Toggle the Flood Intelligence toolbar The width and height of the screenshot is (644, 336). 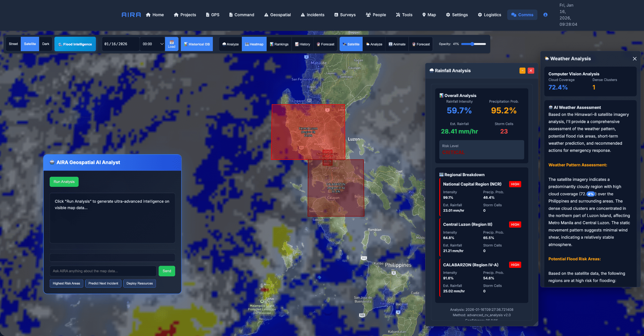75,44
